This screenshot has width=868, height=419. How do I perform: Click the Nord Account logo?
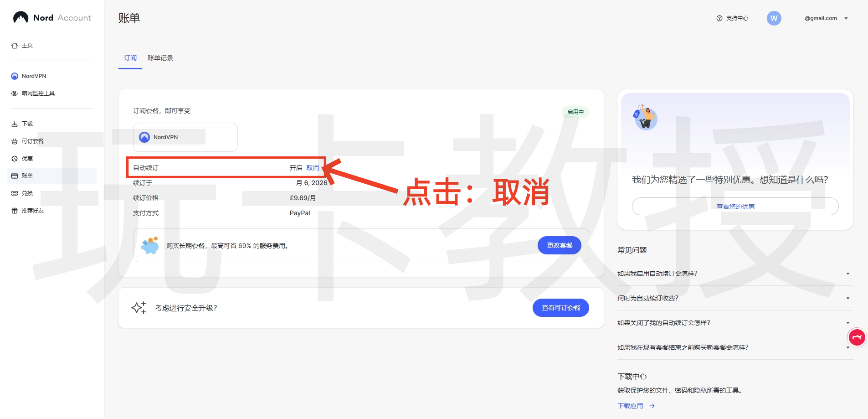(51, 17)
